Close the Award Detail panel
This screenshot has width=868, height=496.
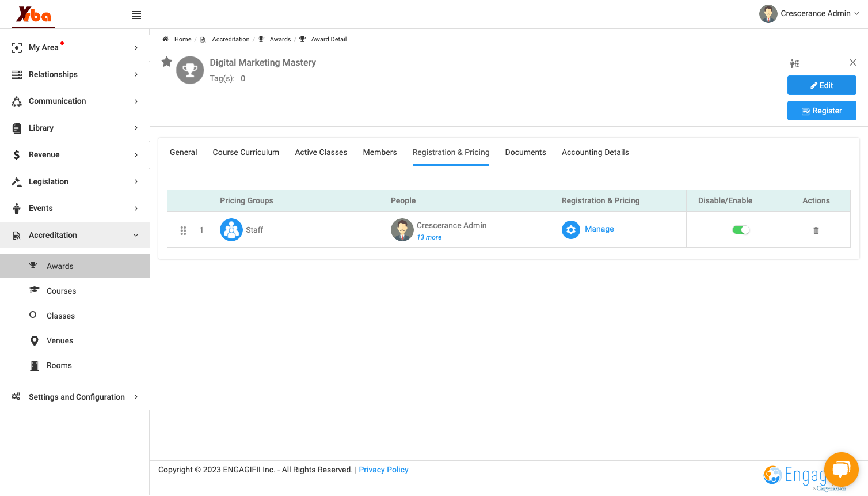pyautogui.click(x=853, y=62)
